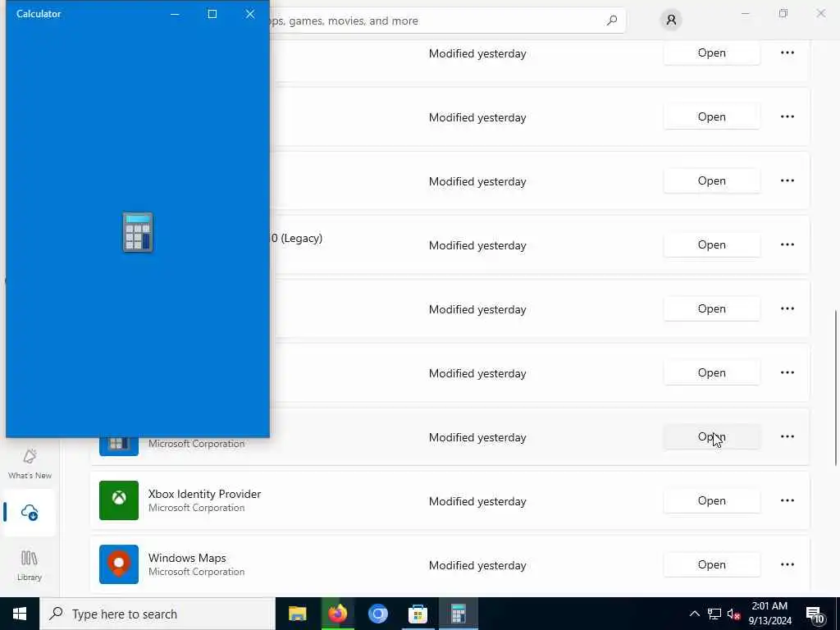Image resolution: width=840 pixels, height=630 pixels.
Task: Switch to Microsoft Store via taskbar icon
Action: click(418, 614)
